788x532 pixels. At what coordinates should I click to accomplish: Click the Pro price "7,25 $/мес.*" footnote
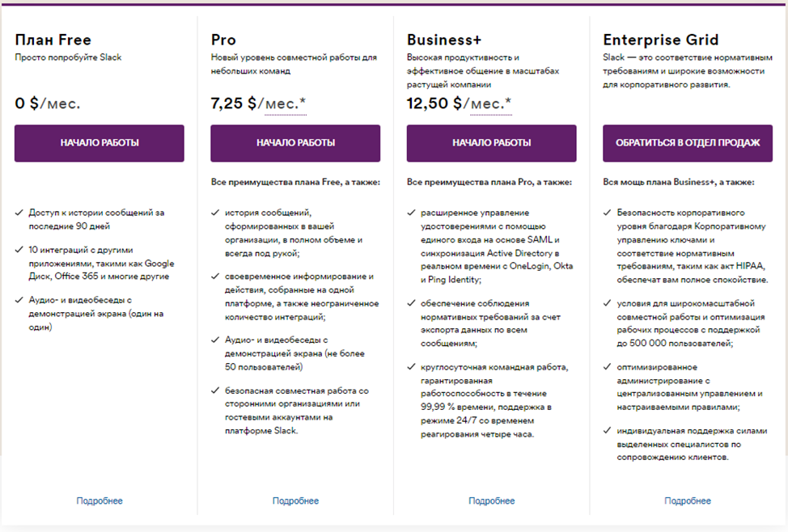coord(258,104)
